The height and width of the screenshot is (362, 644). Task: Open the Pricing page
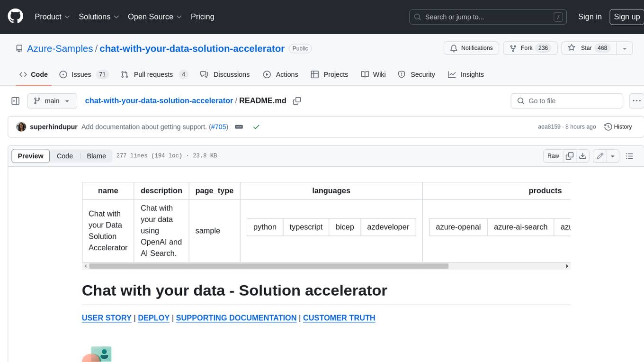[202, 17]
